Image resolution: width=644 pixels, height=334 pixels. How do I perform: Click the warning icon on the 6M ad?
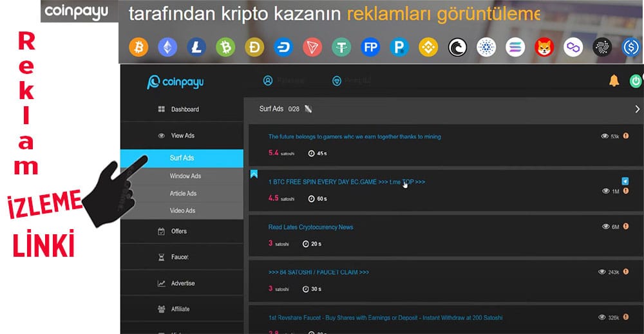click(x=626, y=226)
